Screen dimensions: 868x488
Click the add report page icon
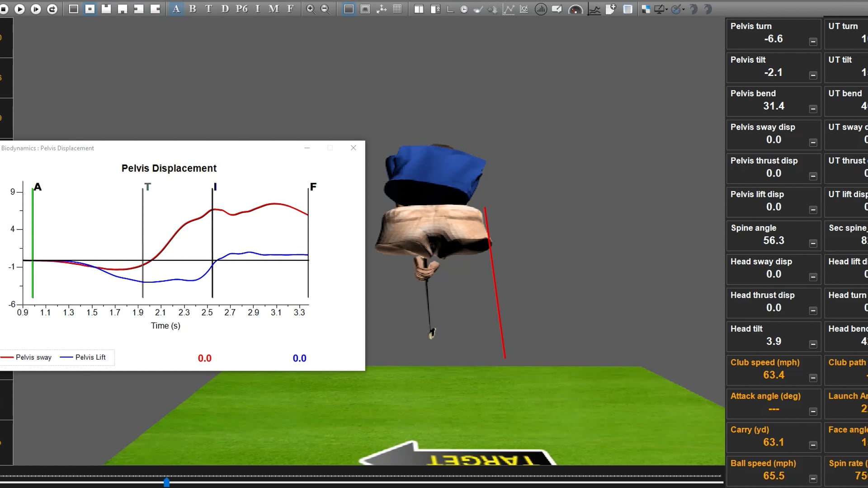click(x=611, y=9)
